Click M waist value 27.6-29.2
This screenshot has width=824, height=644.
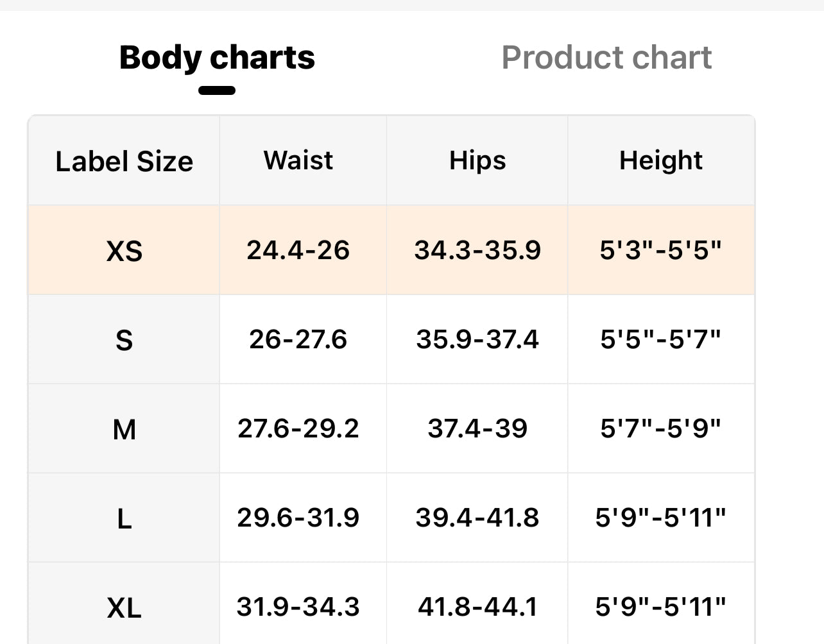(298, 428)
